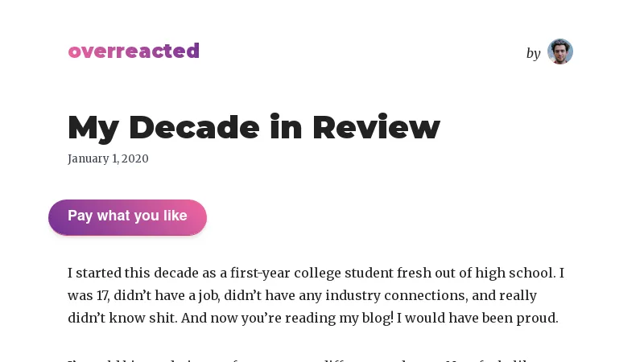
Task: Click the "January 1, 2020" post date
Action: tap(108, 158)
